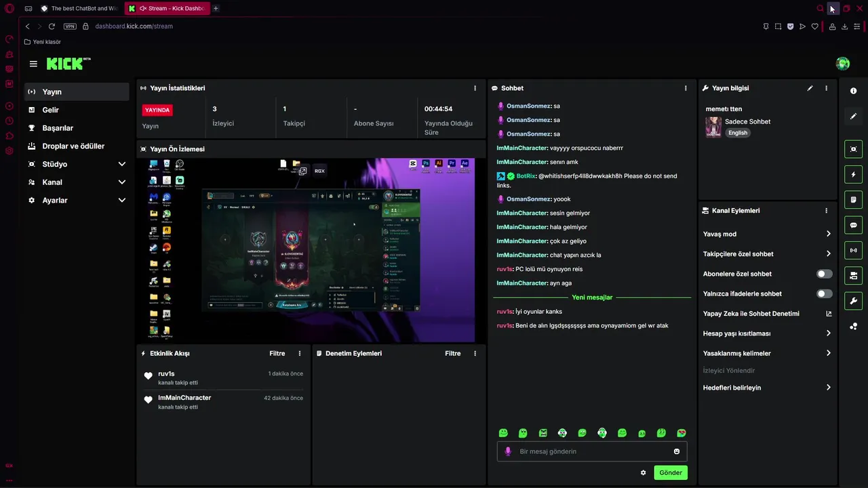Open Droplar ve ödüller in sidebar
Image resolution: width=868 pixels, height=488 pixels.
(x=77, y=146)
